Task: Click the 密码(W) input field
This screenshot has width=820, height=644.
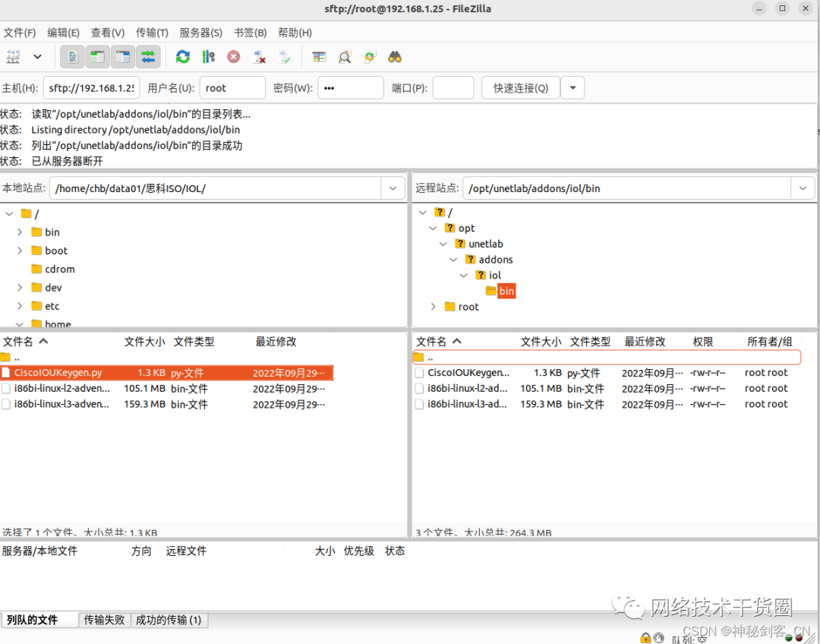Action: click(x=350, y=87)
